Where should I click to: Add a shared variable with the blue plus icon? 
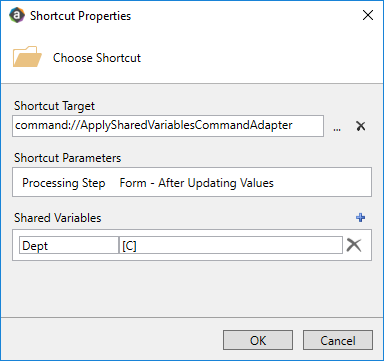click(x=360, y=218)
